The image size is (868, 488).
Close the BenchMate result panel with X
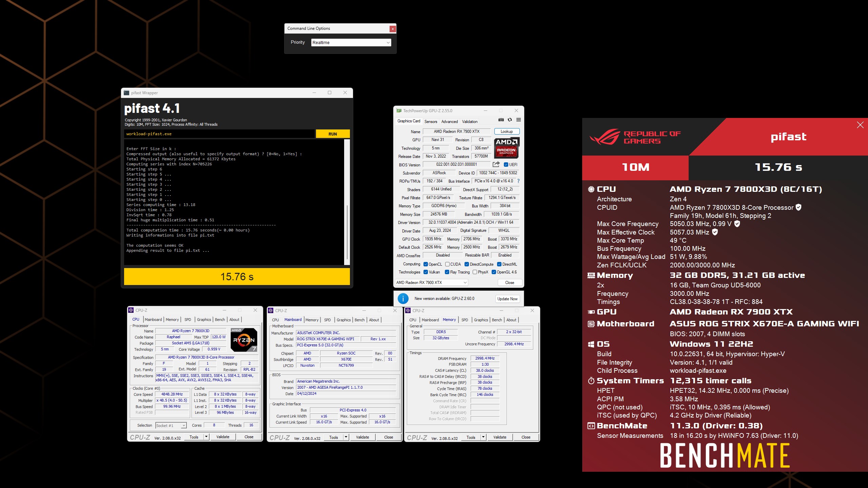[x=860, y=125]
